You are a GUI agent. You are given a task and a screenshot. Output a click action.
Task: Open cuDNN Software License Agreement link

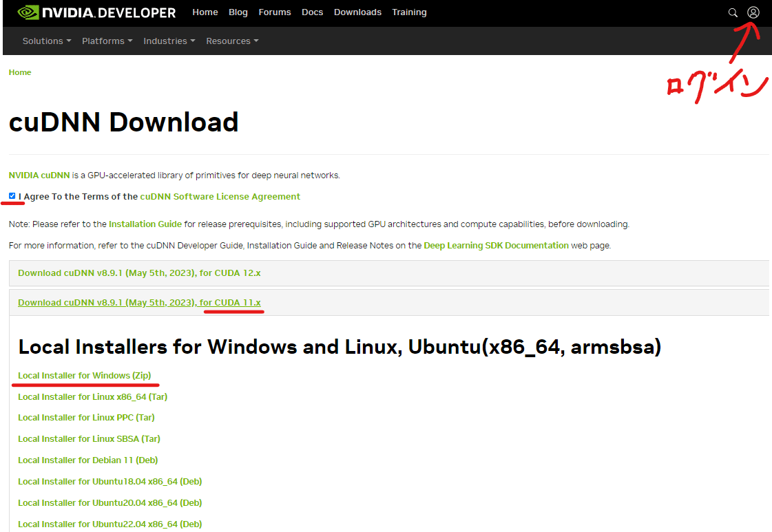[x=220, y=196]
